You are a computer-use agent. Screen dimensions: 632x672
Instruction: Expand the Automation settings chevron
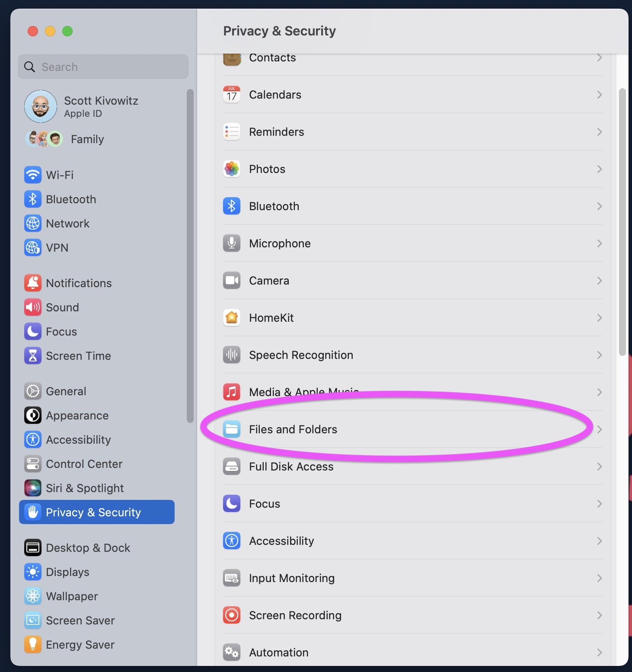tap(599, 652)
